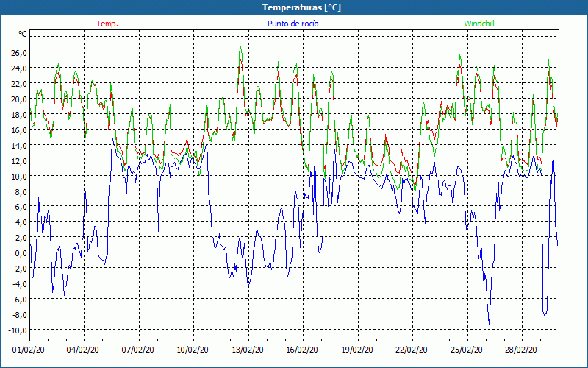Click the 10,0 y-axis value

[19, 176]
